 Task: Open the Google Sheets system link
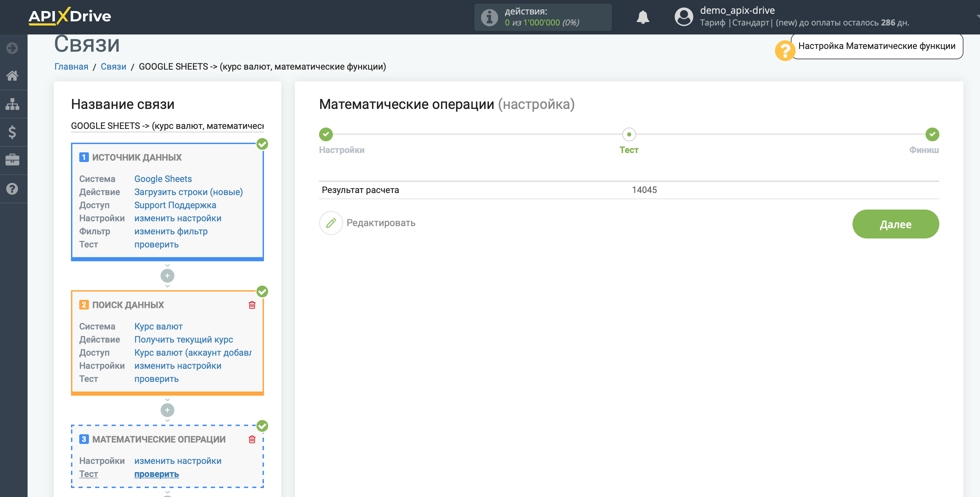pyautogui.click(x=163, y=179)
